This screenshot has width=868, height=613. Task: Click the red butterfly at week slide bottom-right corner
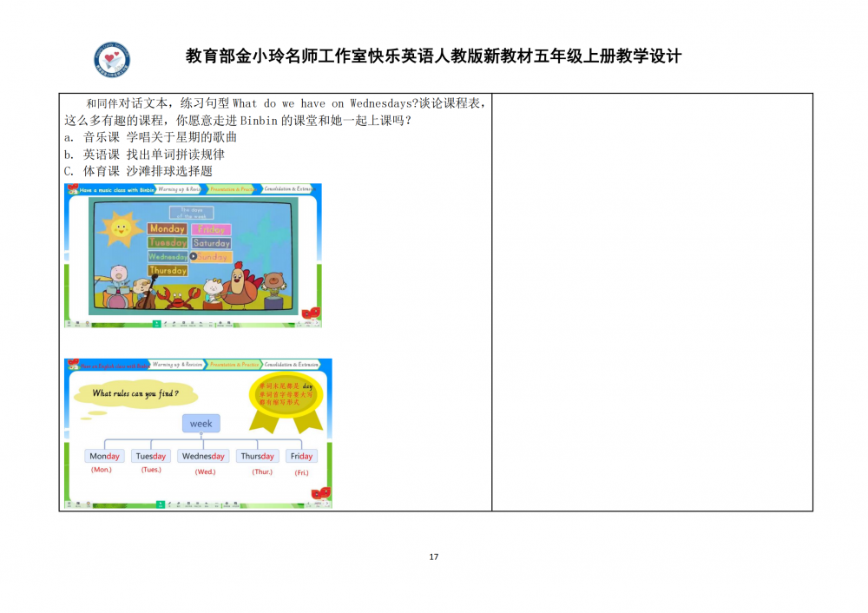[x=321, y=493]
